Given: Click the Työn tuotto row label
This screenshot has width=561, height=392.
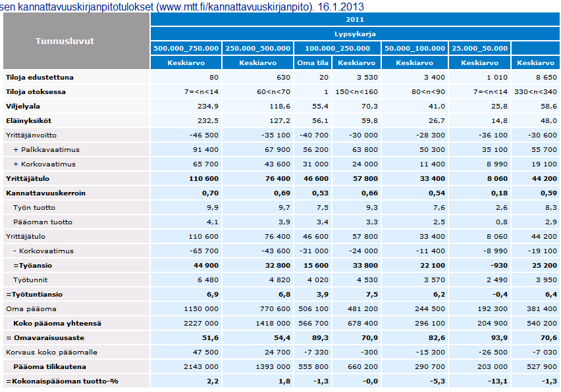Looking at the screenshot, I should pos(34,208).
